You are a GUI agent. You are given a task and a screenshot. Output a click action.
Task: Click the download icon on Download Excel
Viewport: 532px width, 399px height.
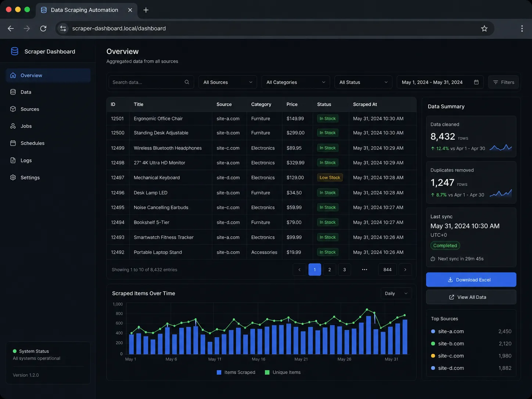coord(450,280)
